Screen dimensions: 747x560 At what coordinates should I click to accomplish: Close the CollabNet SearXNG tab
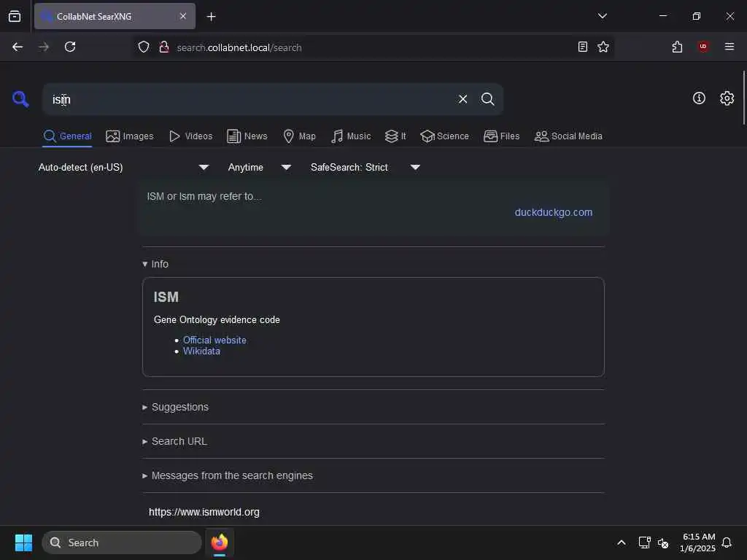coord(183,16)
